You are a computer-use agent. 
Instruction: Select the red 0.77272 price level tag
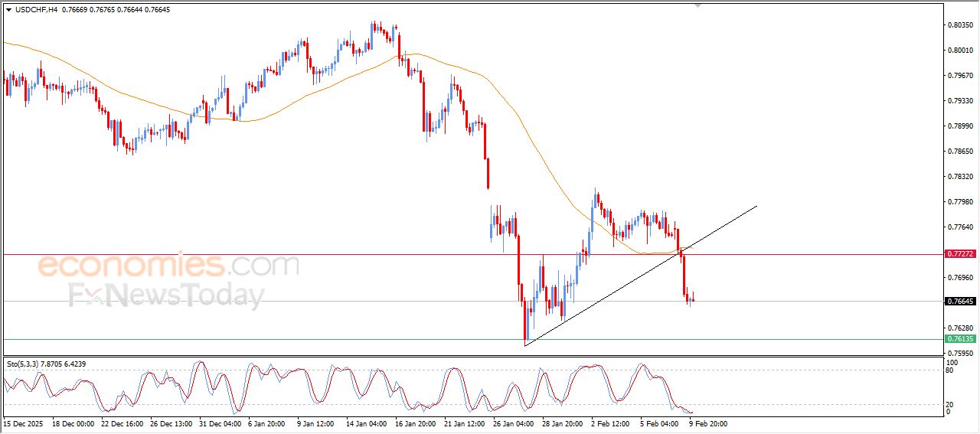point(960,253)
